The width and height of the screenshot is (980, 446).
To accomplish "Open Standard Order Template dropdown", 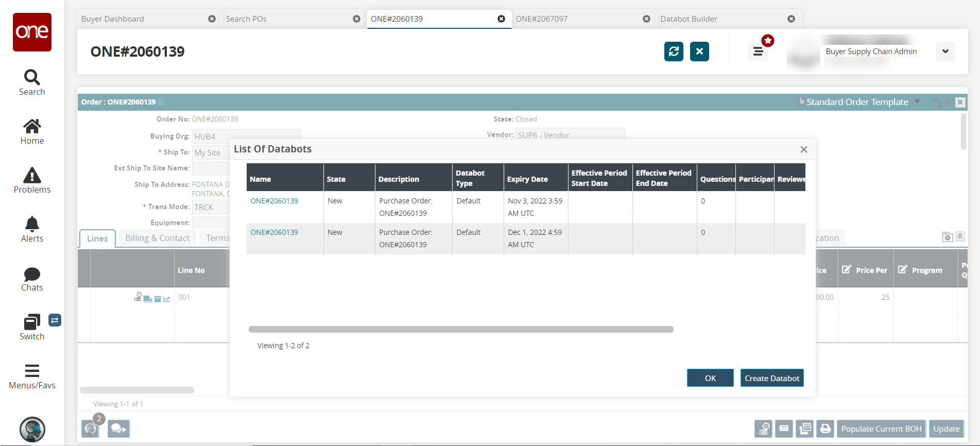I will 917,102.
